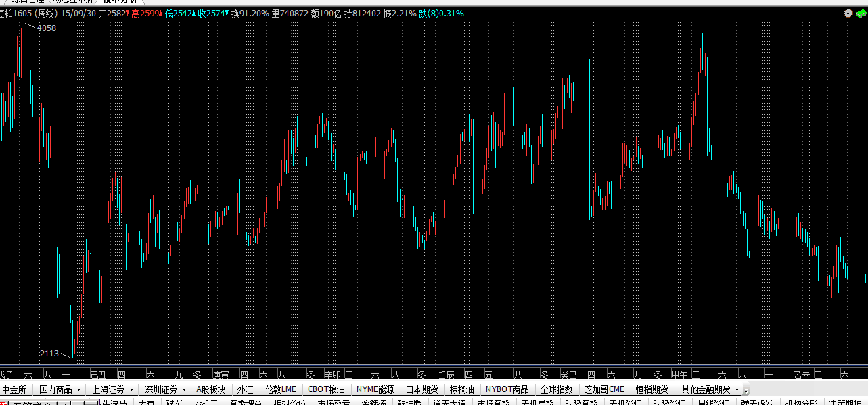Open the CBOT粮油 tab

[x=326, y=389]
